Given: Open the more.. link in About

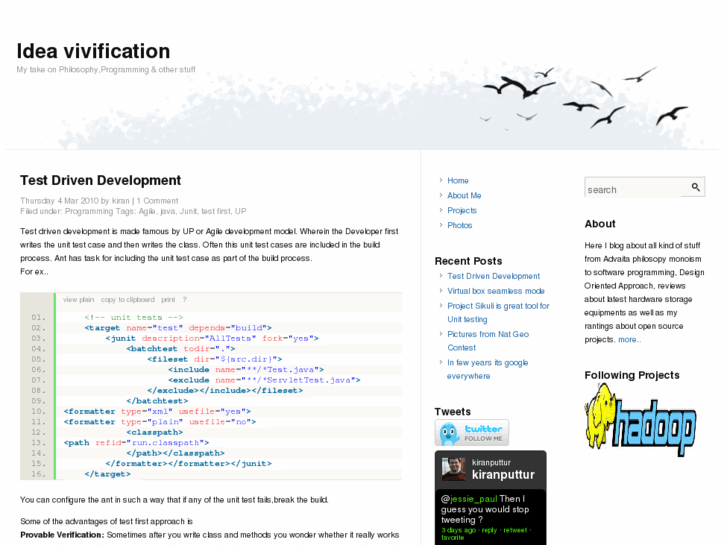Looking at the screenshot, I should [630, 340].
